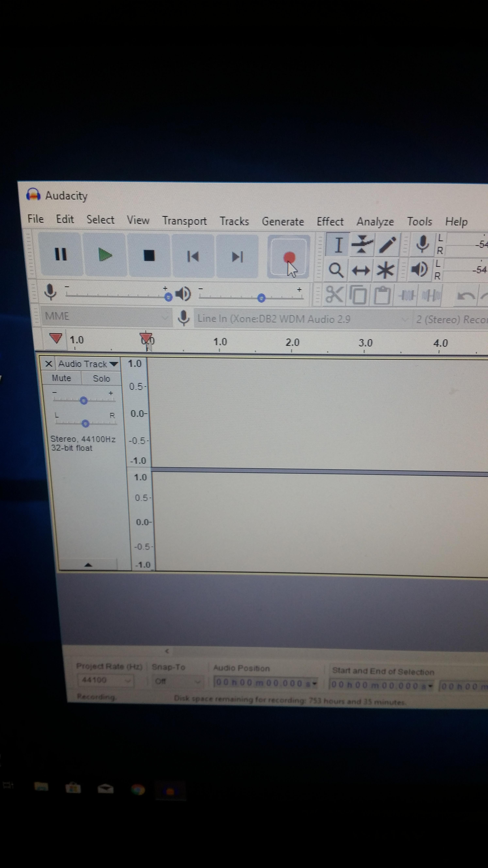The width and height of the screenshot is (488, 868).
Task: Open the Transport menu
Action: coord(185,221)
